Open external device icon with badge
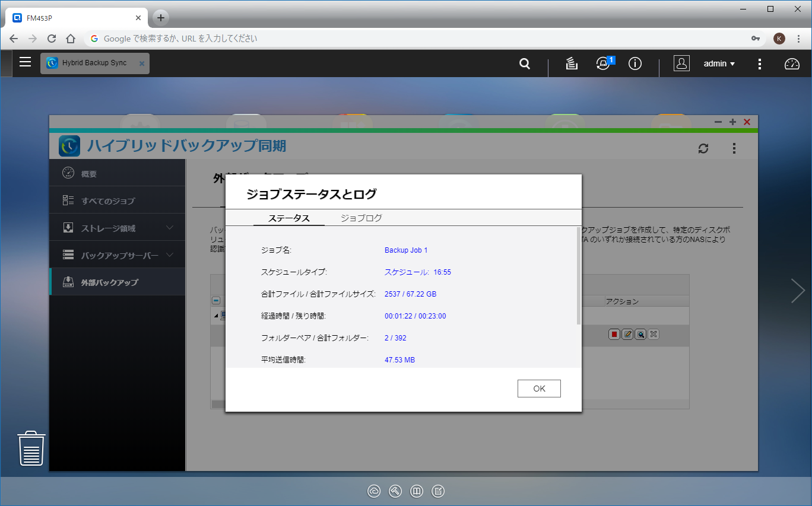The image size is (812, 506). click(x=603, y=64)
